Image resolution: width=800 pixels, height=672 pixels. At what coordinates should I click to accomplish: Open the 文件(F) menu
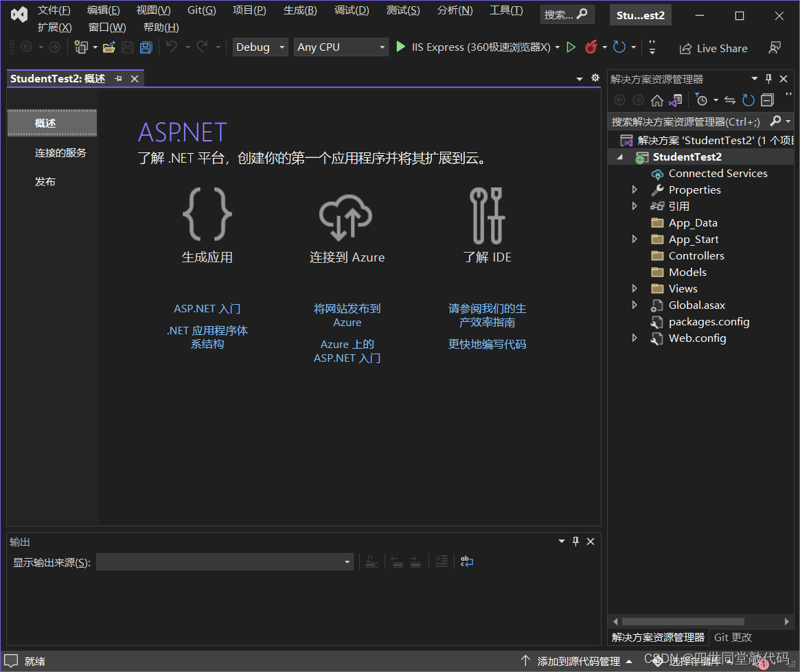(54, 10)
